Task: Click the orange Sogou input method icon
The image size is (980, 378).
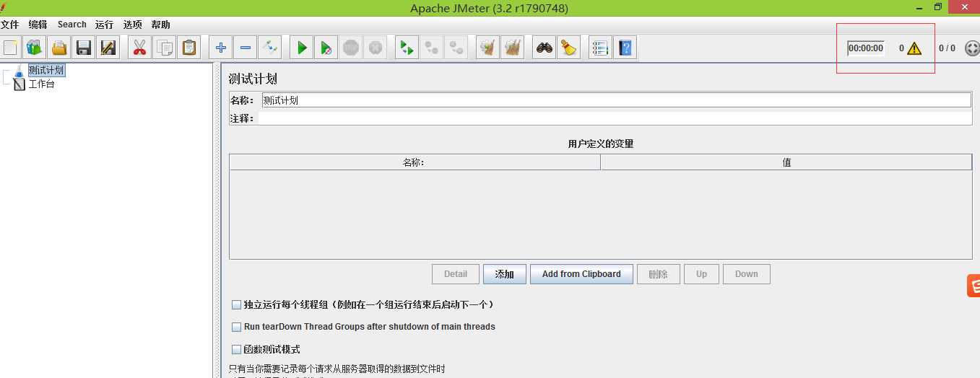Action: point(974,286)
